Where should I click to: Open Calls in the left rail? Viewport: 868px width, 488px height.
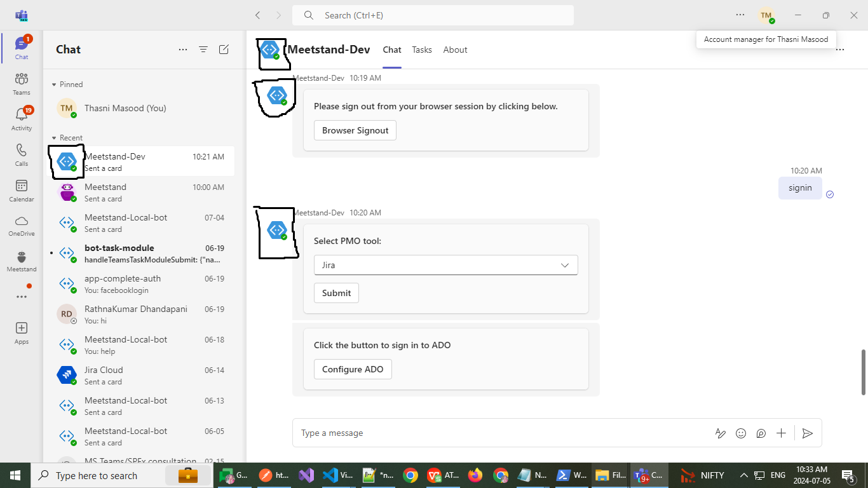(x=22, y=155)
